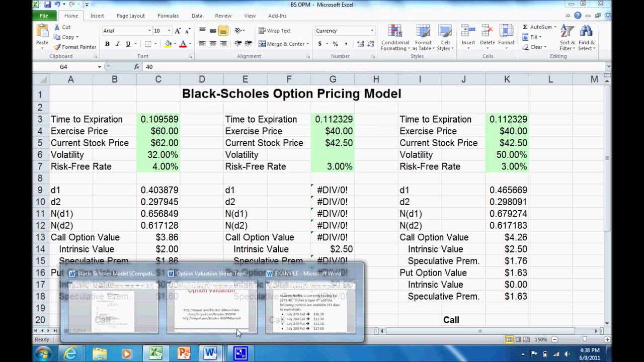Viewport: 644px width, 362px height.
Task: Apply the Font Color red A
Action: click(x=183, y=44)
